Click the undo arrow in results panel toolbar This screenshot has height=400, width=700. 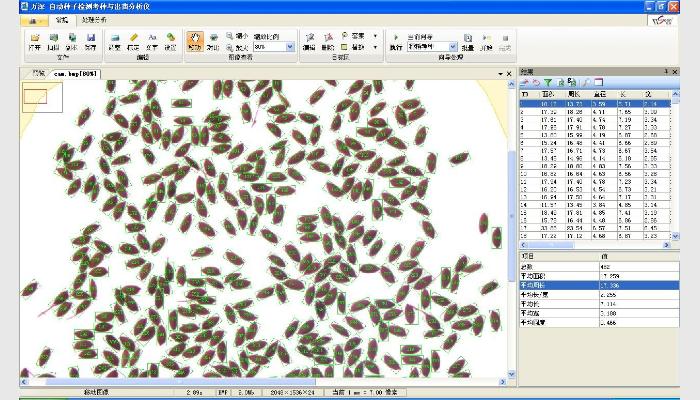coord(536,82)
